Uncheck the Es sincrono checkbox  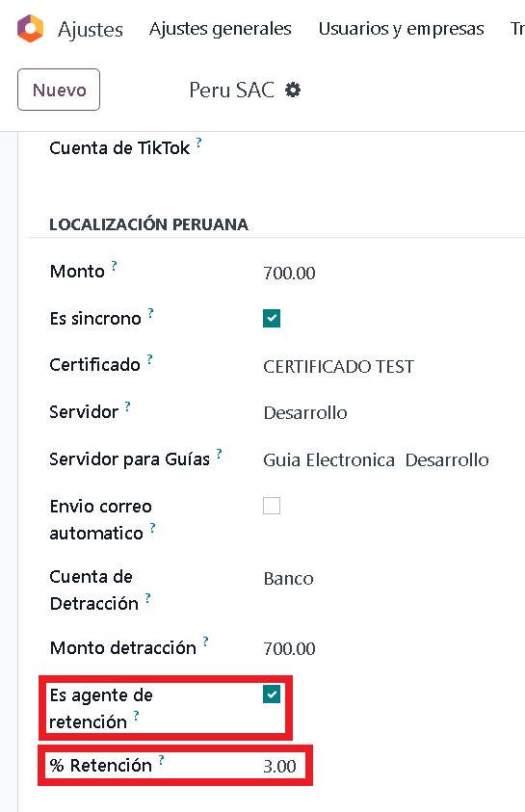[272, 319]
